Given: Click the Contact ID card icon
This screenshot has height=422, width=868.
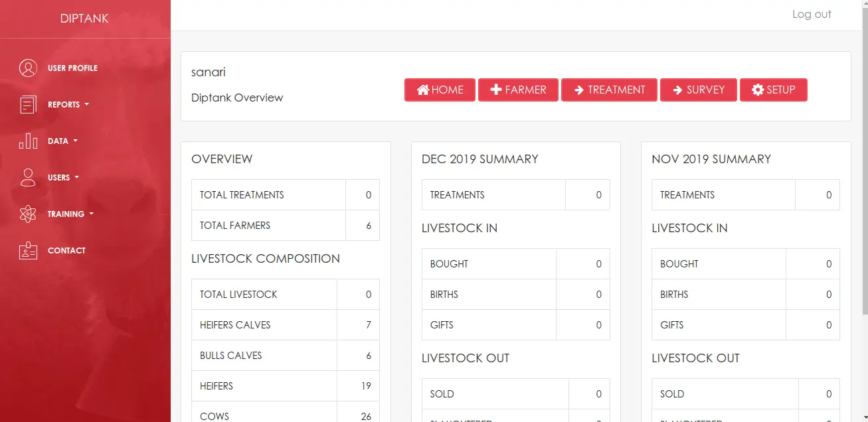Looking at the screenshot, I should 28,250.
